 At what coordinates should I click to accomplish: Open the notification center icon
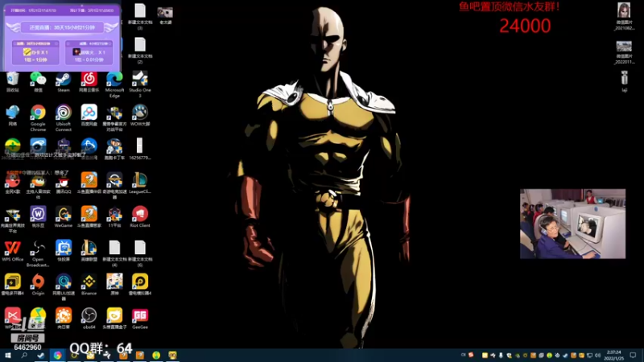pos(633,356)
